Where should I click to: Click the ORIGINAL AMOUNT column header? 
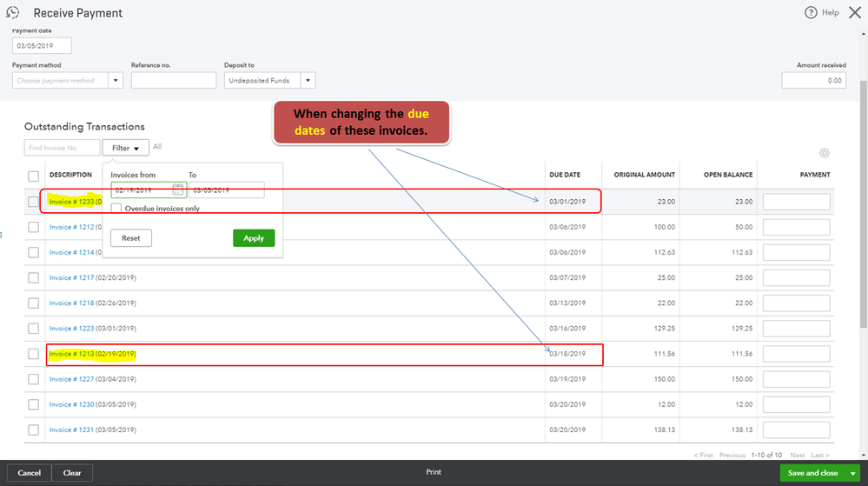click(x=645, y=175)
